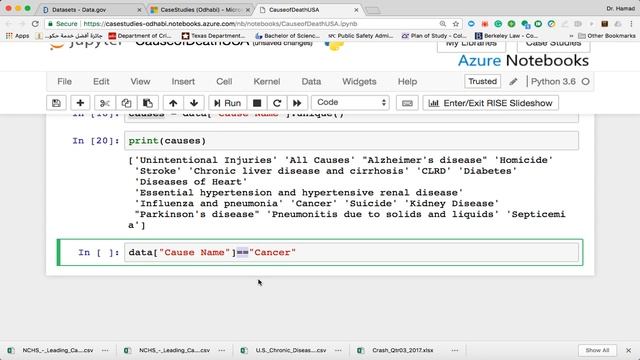
Task: Click Show All downloads button
Action: click(x=597, y=350)
